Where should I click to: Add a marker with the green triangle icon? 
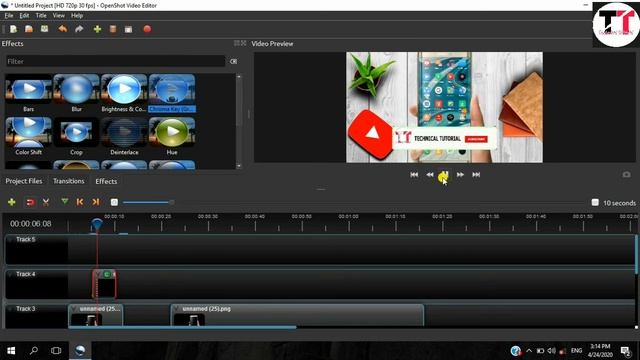click(64, 201)
